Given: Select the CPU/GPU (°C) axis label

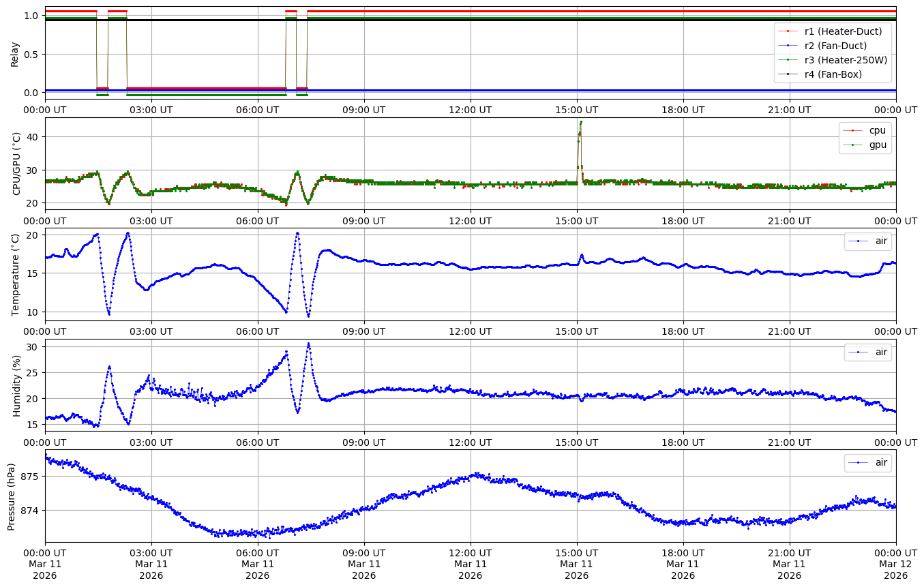Looking at the screenshot, I should point(17,164).
